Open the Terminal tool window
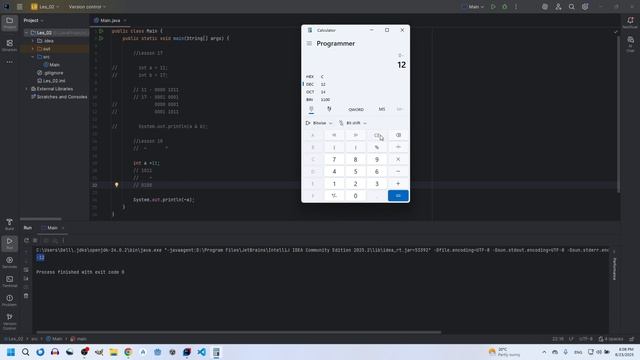Viewport: 640px width, 360px height. click(x=9, y=281)
